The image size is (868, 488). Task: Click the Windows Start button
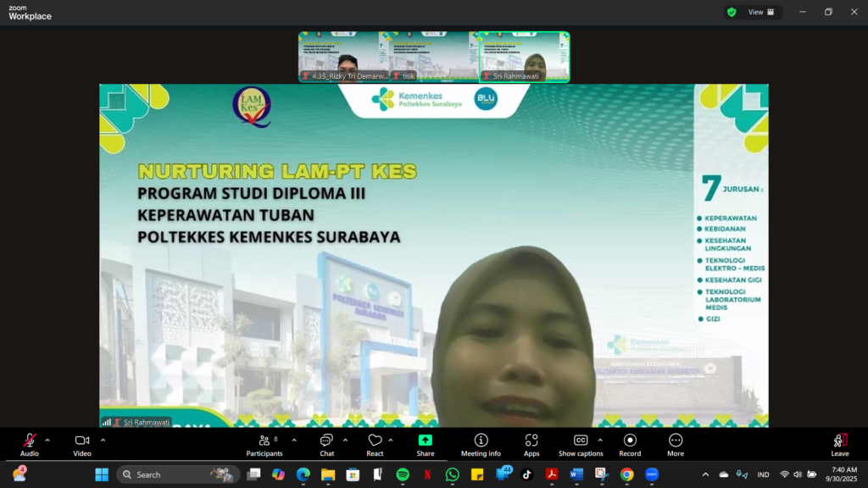tap(102, 474)
